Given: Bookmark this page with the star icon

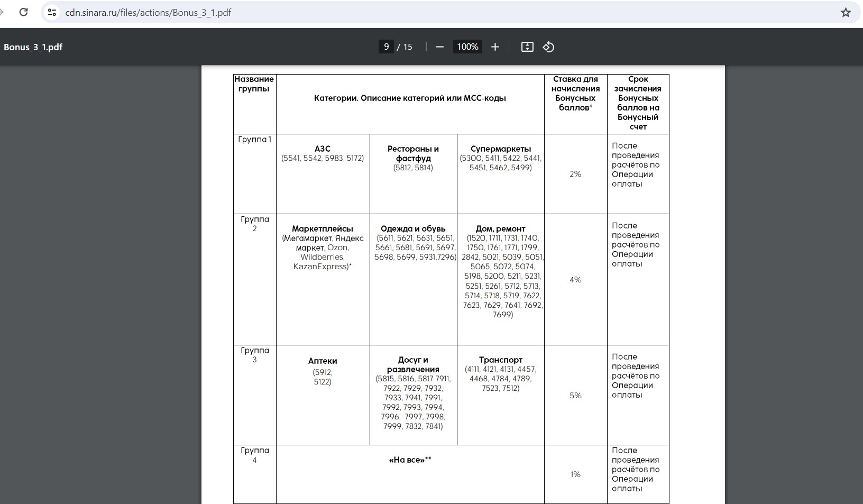Looking at the screenshot, I should (x=846, y=12).
